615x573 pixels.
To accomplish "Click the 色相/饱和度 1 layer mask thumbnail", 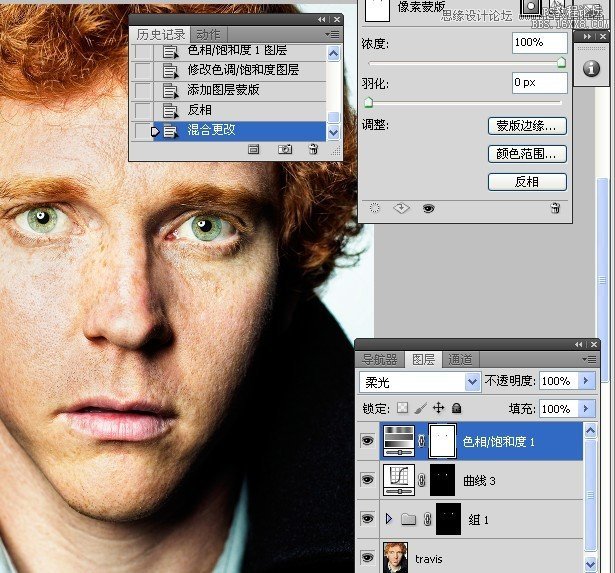I will (x=442, y=441).
